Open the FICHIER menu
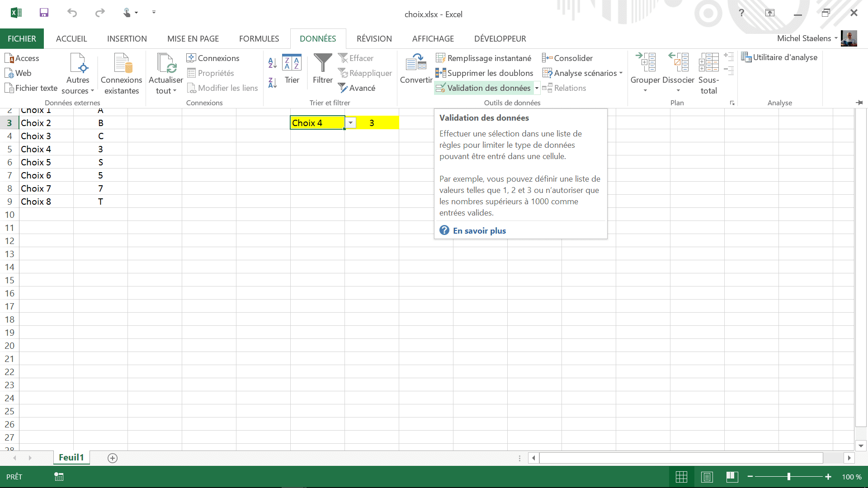Image resolution: width=868 pixels, height=488 pixels. (22, 39)
